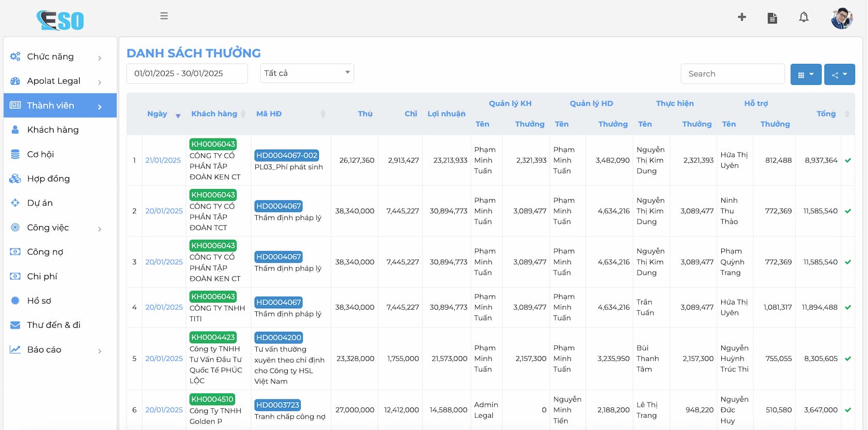868x430 pixels.
Task: Open the grid columns dropdown button
Action: (805, 74)
